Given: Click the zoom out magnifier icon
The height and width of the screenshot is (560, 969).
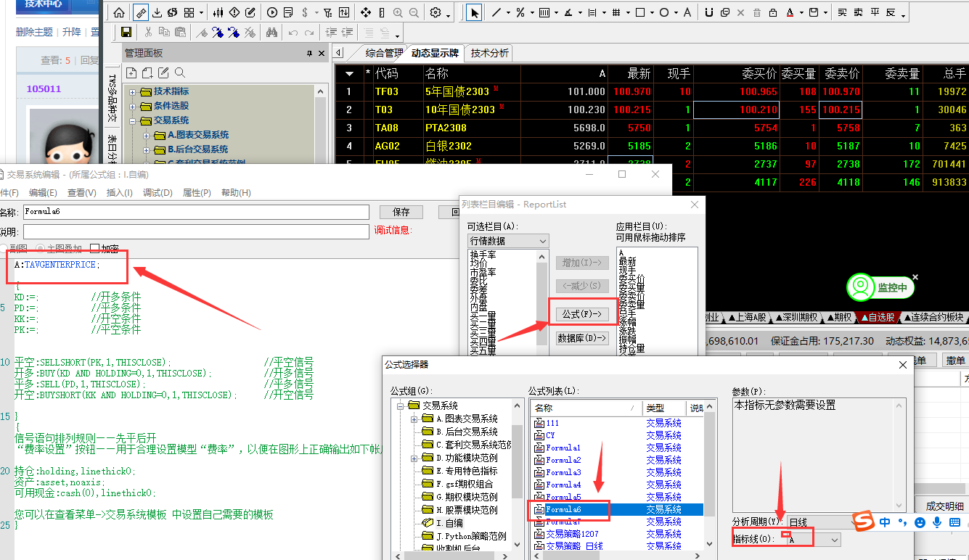Looking at the screenshot, I should [x=414, y=13].
